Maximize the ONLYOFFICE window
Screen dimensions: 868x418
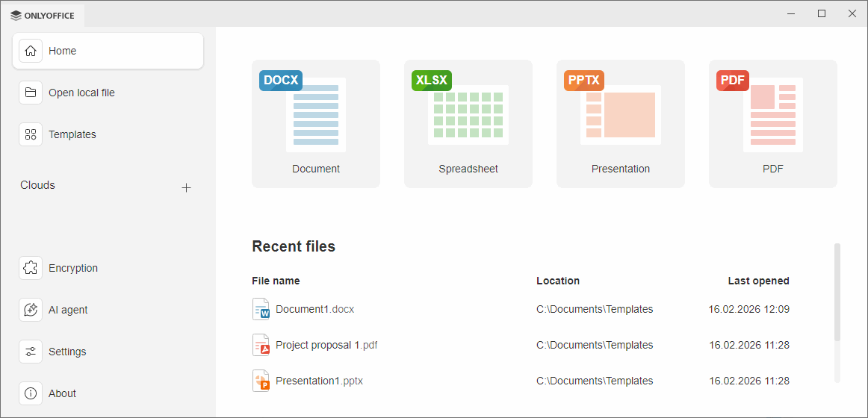pos(822,13)
